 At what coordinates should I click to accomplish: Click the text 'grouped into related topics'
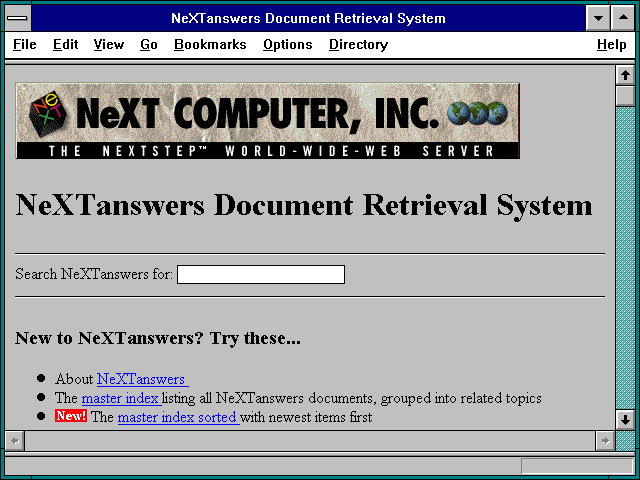coord(461,398)
